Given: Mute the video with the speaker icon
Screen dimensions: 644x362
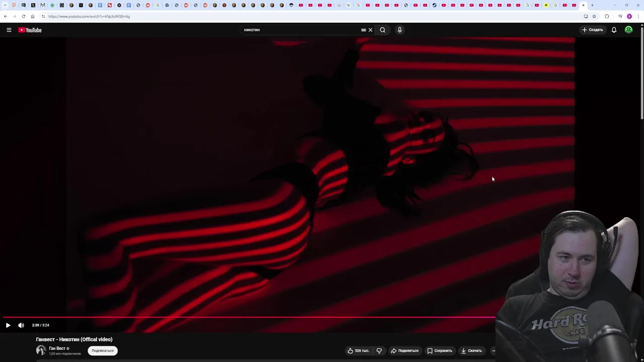Looking at the screenshot, I should click(x=21, y=325).
